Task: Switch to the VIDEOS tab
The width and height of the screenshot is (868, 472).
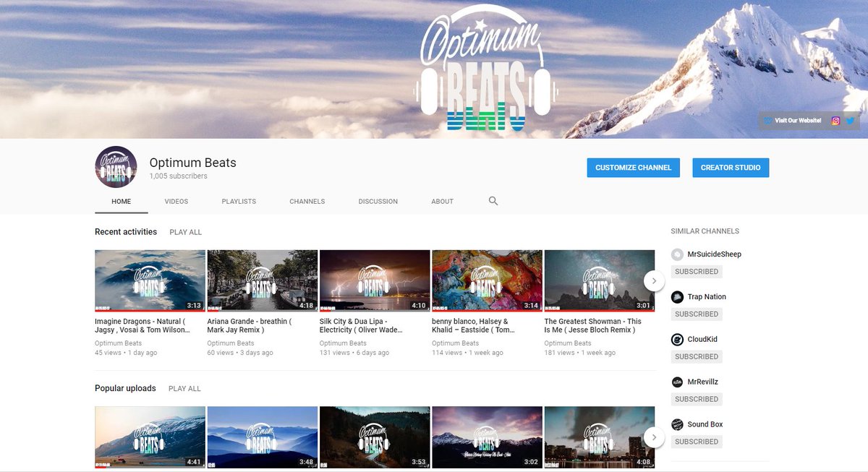Action: 176,202
